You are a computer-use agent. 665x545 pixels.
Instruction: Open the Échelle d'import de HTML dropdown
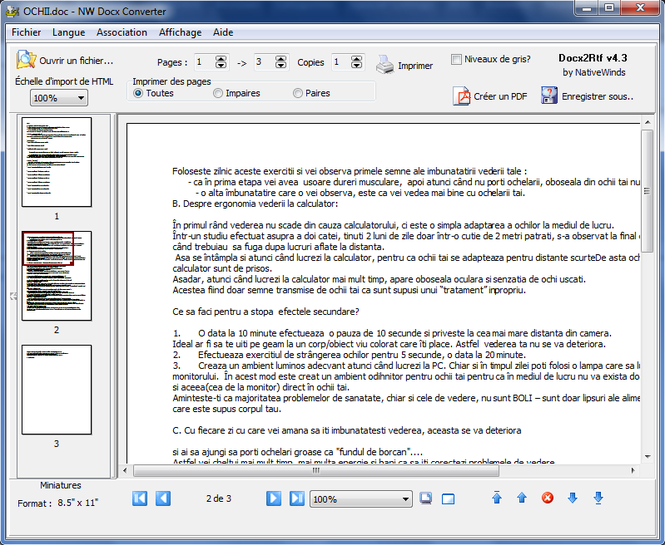(59, 98)
